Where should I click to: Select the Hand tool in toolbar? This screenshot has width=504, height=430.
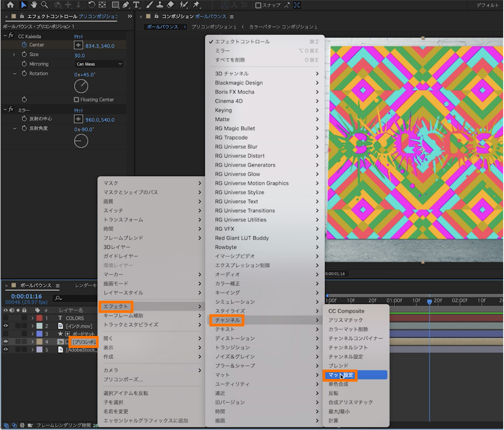tap(34, 5)
